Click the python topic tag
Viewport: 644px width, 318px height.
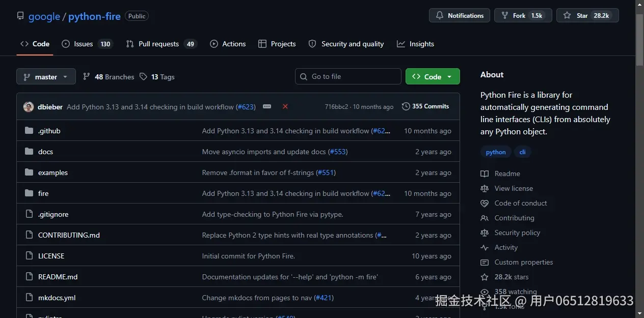click(x=496, y=152)
